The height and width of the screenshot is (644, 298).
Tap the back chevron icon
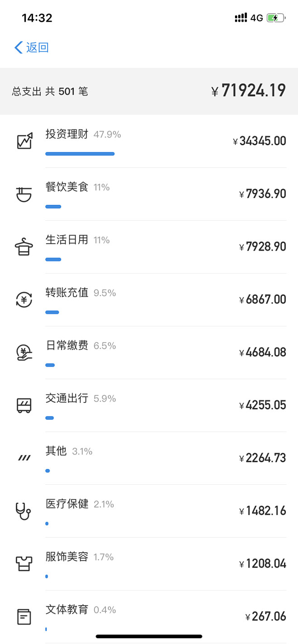coord(18,47)
